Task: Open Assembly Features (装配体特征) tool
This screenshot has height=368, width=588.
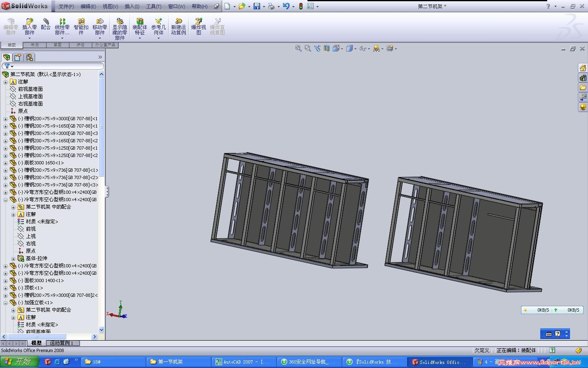Action: 140,27
